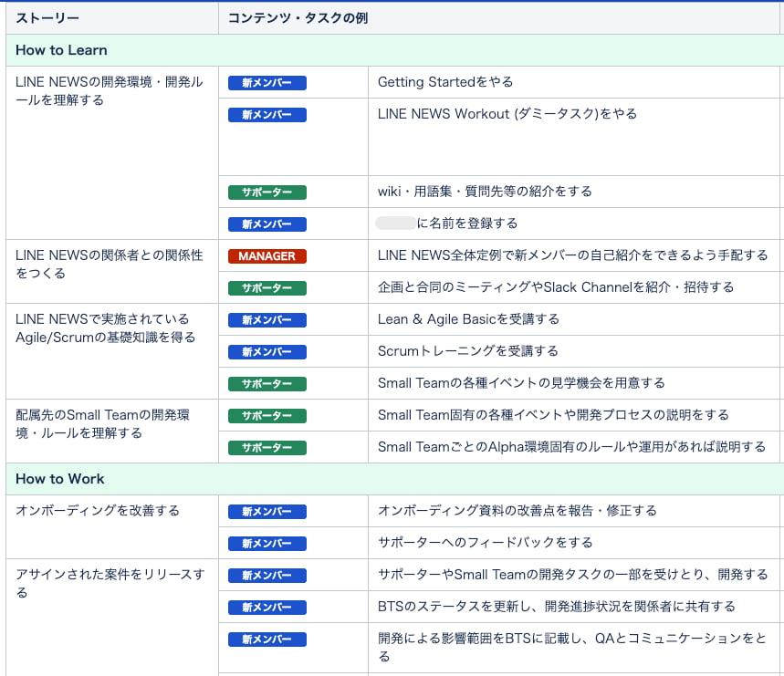Click 新メンバー badge beside Getting Startedをやる
The height and width of the screenshot is (676, 784).
(x=267, y=83)
